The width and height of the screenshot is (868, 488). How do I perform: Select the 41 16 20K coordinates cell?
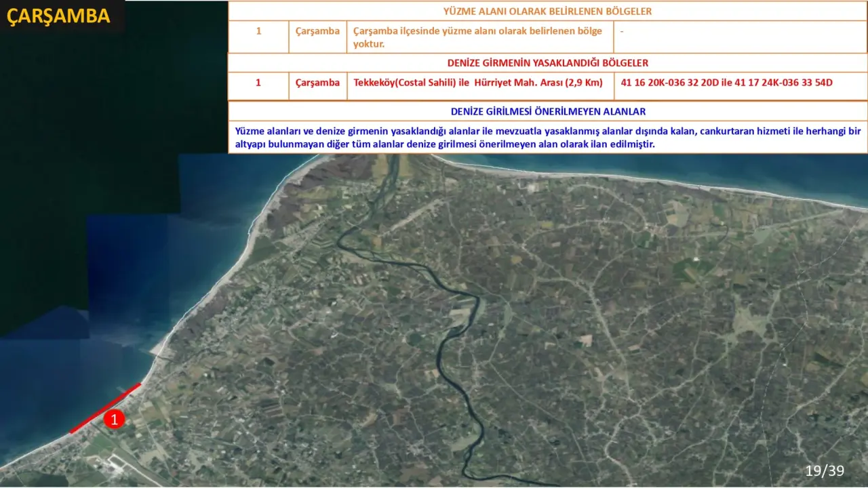pos(726,83)
